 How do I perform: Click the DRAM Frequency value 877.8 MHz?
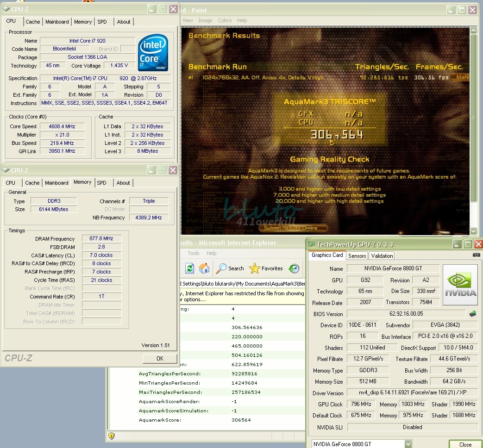click(101, 238)
